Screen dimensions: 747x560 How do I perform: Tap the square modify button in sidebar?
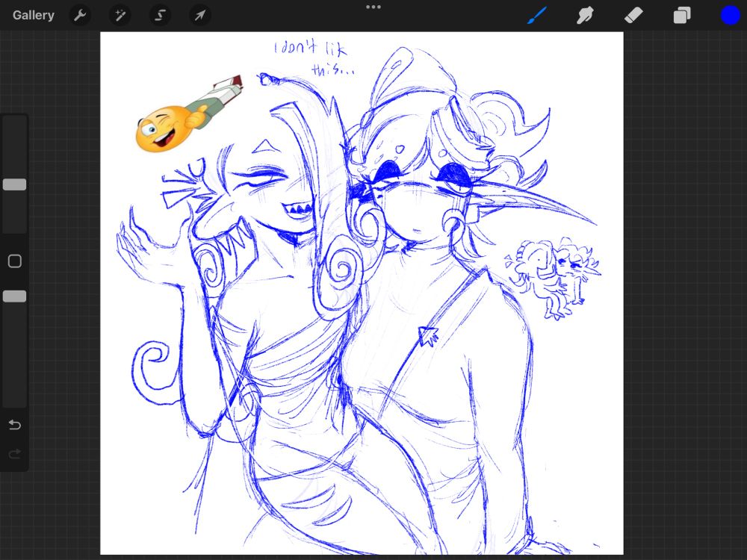[x=15, y=261]
